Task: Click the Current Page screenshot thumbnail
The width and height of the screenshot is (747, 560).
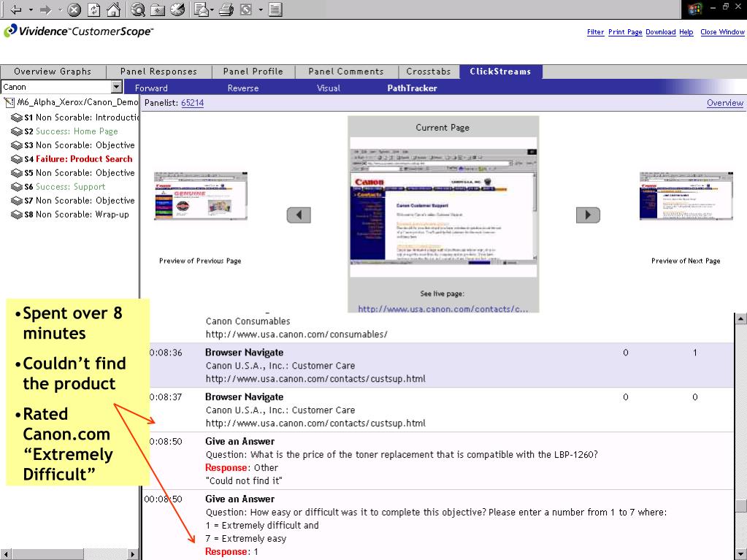Action: pos(443,207)
